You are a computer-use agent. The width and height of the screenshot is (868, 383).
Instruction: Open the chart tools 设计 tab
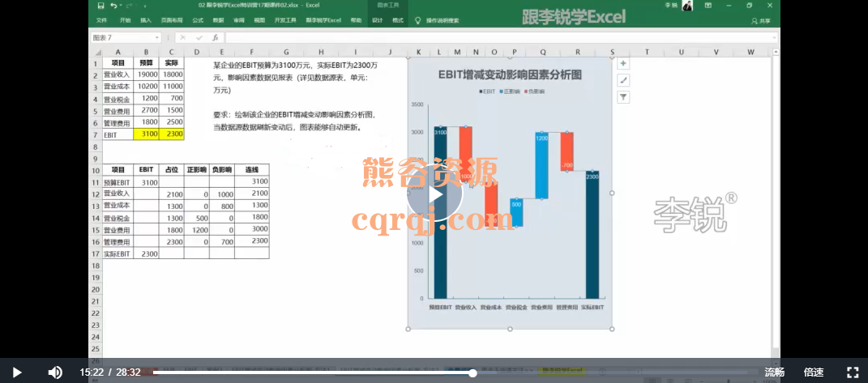378,20
